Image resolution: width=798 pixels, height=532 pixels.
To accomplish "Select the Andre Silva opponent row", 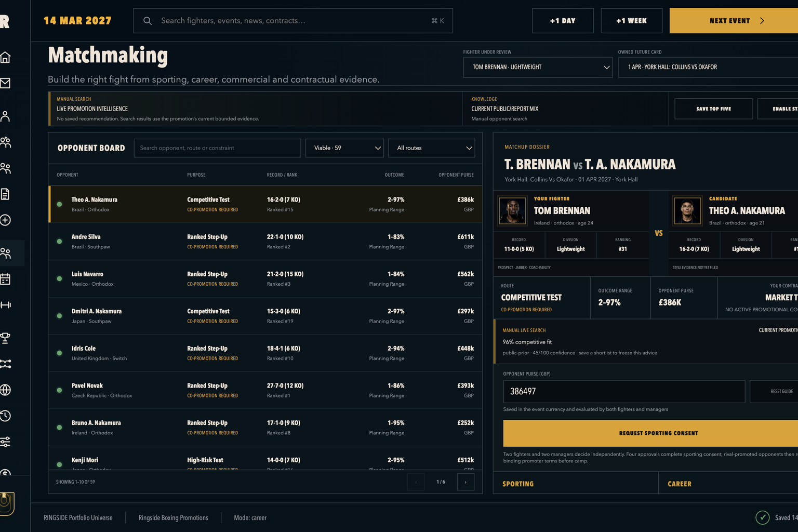I will click(x=265, y=242).
